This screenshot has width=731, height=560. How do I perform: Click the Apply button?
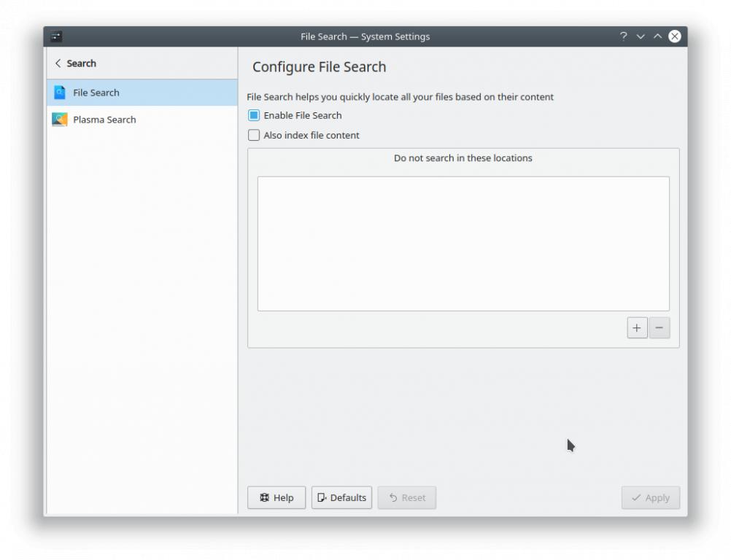tap(650, 497)
